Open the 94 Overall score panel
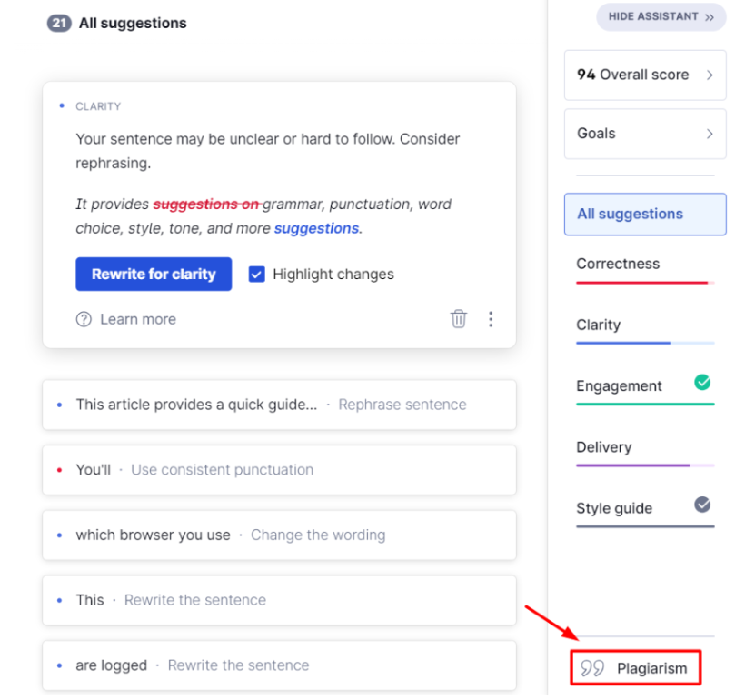Image resolution: width=755 pixels, height=700 pixels. click(645, 75)
